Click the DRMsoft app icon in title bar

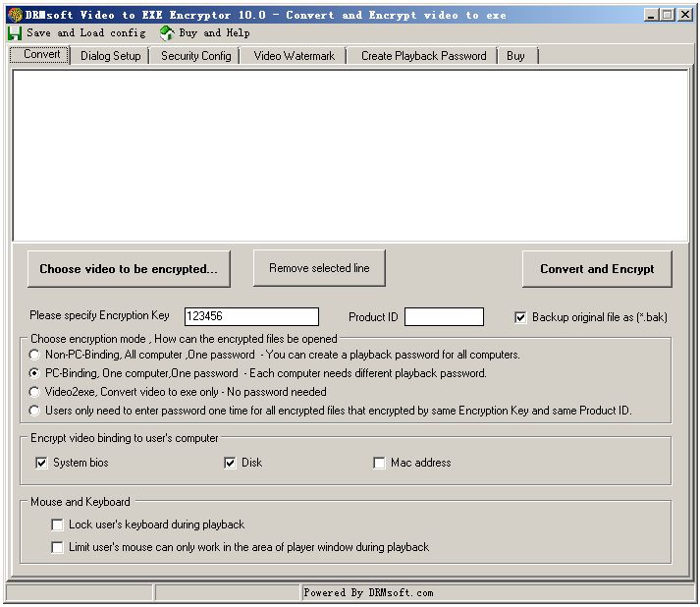tap(15, 15)
